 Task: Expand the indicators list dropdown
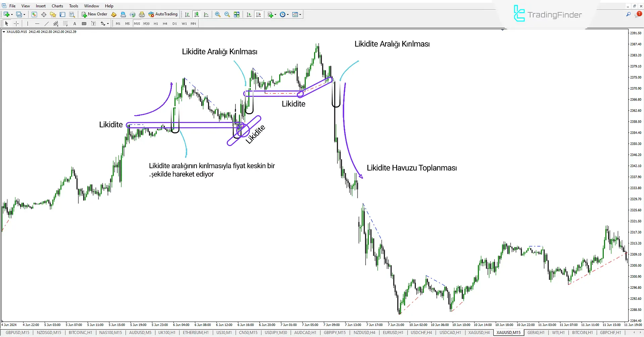(275, 14)
